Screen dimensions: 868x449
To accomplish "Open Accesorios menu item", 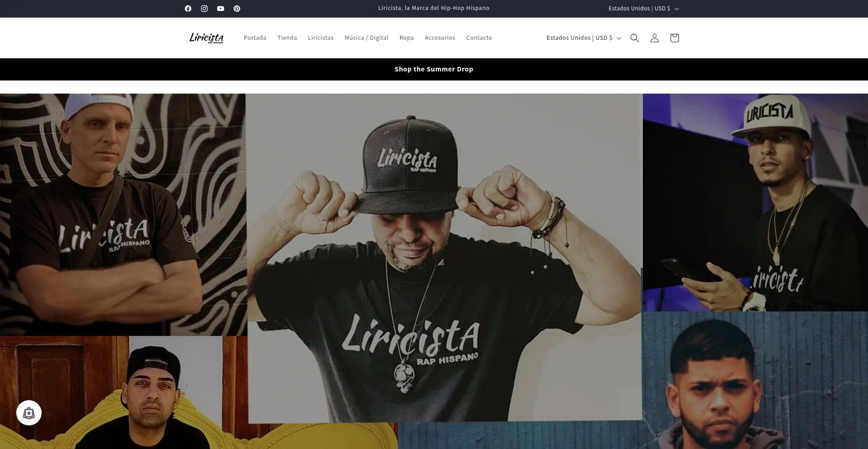I will [x=440, y=38].
